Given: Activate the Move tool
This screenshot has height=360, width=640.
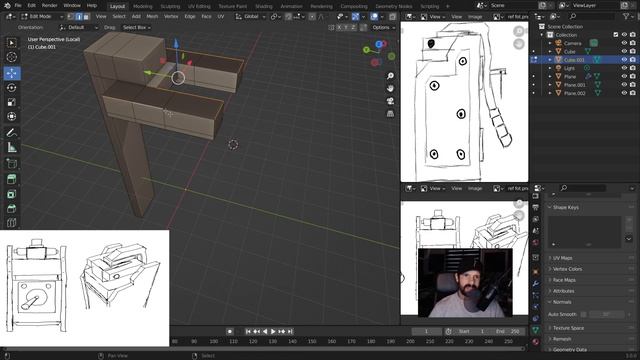Looking at the screenshot, I should 11,73.
